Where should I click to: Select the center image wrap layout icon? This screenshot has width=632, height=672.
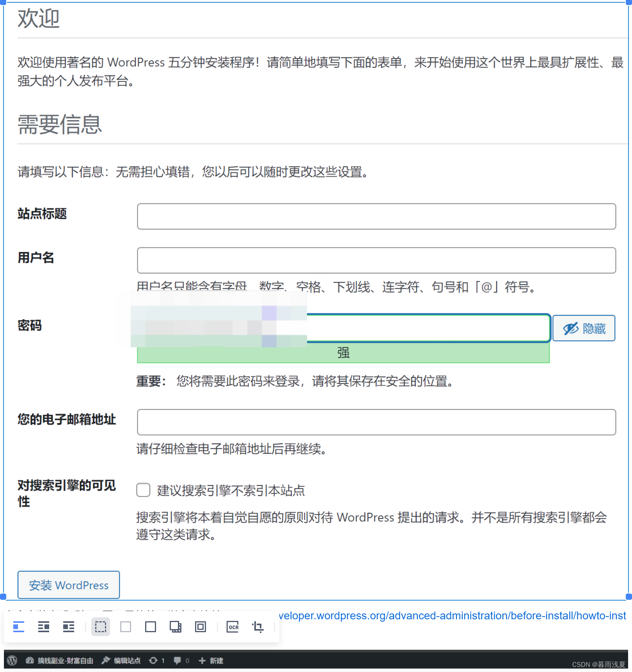[x=44, y=627]
